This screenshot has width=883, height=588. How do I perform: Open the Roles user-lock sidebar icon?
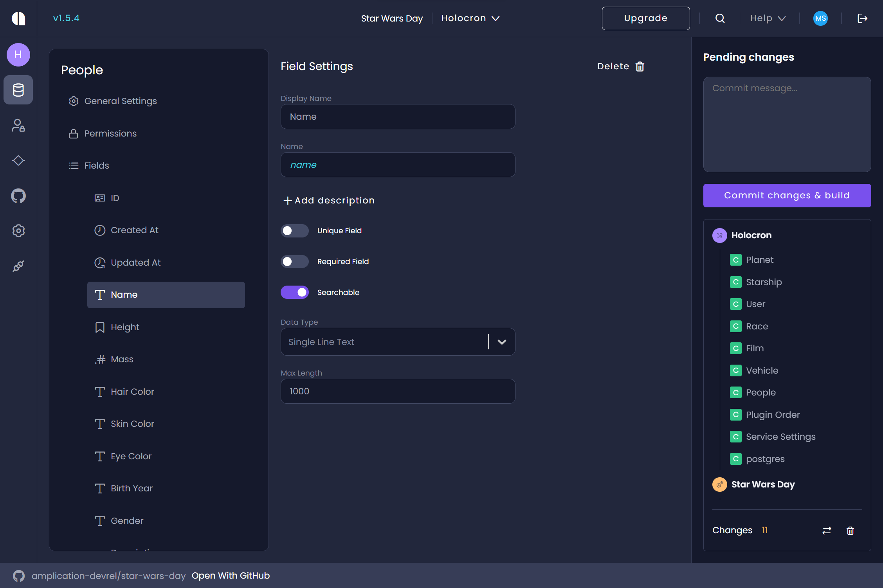(18, 125)
